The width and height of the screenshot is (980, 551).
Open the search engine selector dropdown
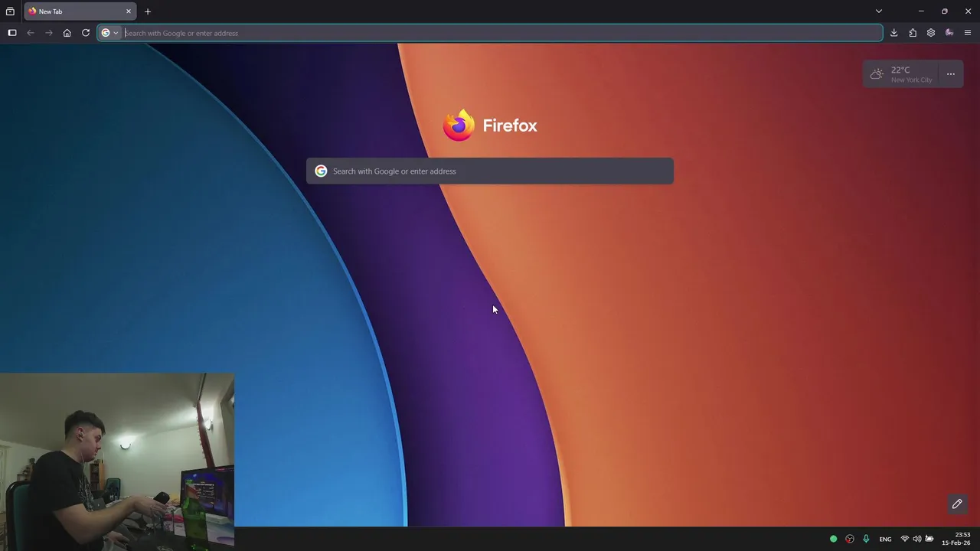110,33
